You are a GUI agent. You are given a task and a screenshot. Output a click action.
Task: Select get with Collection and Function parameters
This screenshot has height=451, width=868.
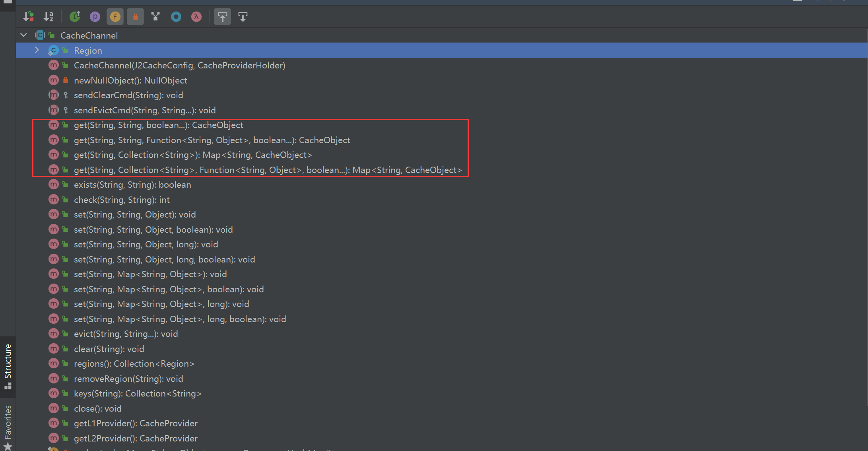[x=268, y=170]
